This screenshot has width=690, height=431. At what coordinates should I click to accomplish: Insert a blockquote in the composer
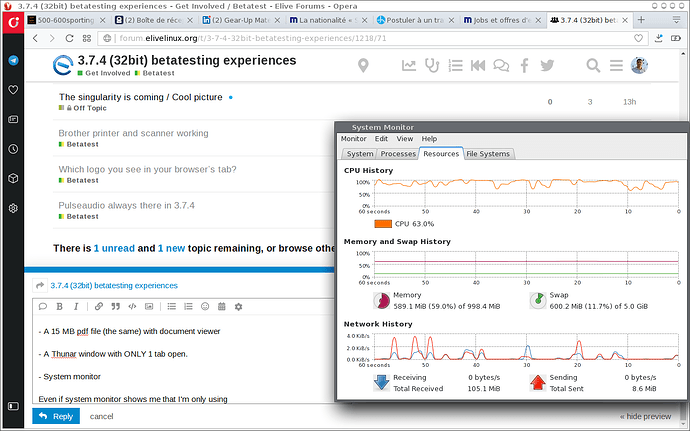(x=115, y=306)
